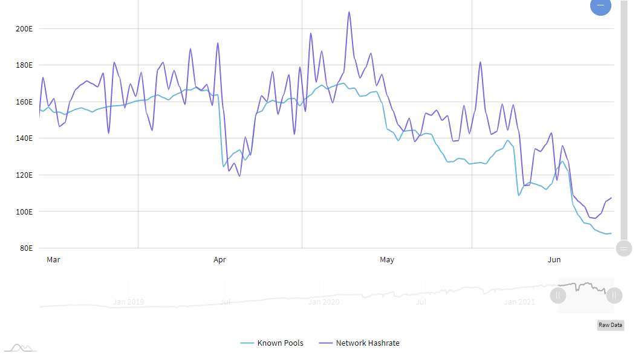Viewport: 644px width, 359px height.
Task: Click the right range handle on the timeline
Action: [x=614, y=296]
